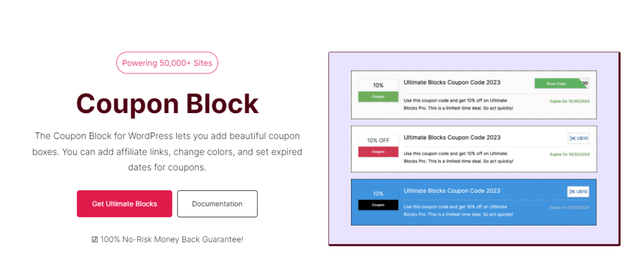Click the Powering 50,000+ Sites badge
The width and height of the screenshot is (644, 277).
[x=167, y=63]
